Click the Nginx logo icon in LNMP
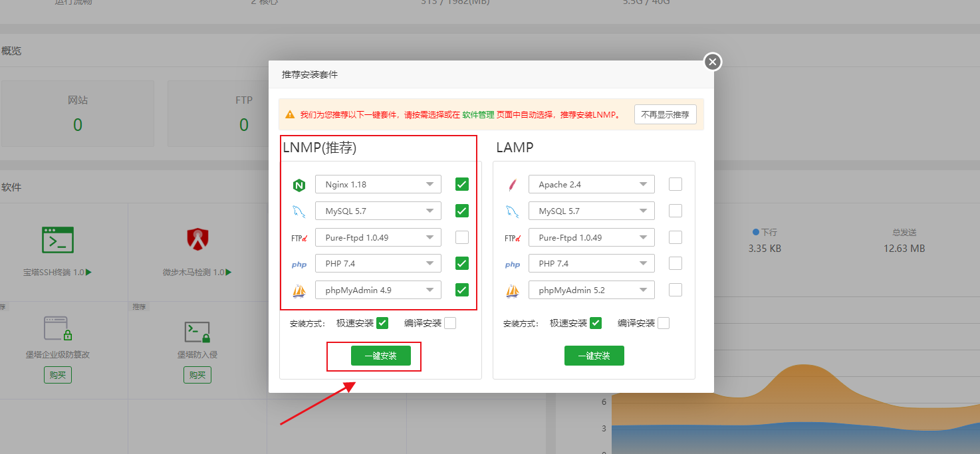Image resolution: width=980 pixels, height=454 pixels. tap(299, 185)
